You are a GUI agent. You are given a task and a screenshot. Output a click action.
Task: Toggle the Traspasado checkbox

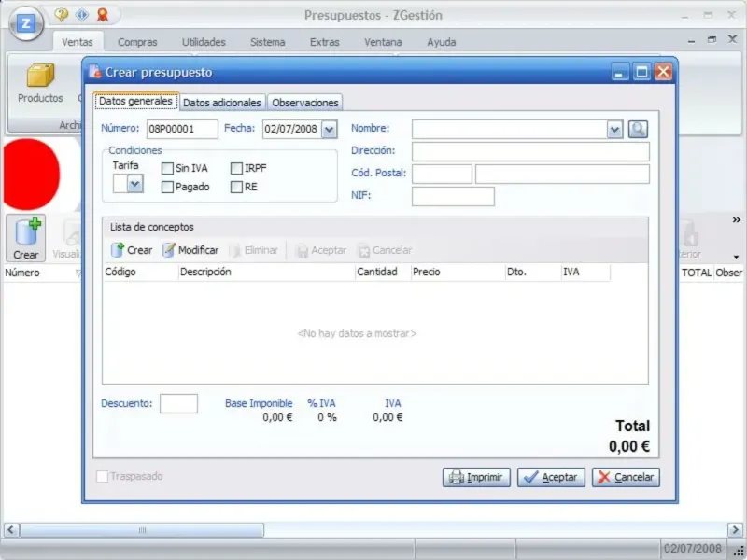[102, 476]
